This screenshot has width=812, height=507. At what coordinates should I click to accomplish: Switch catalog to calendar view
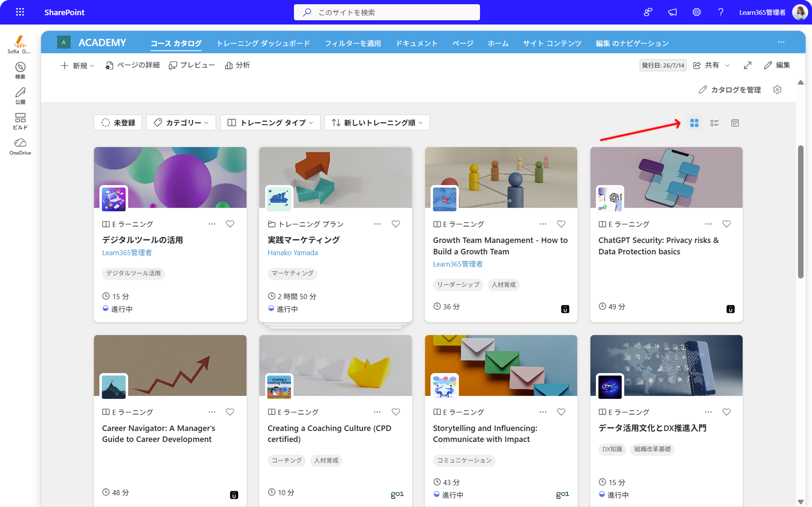click(735, 123)
